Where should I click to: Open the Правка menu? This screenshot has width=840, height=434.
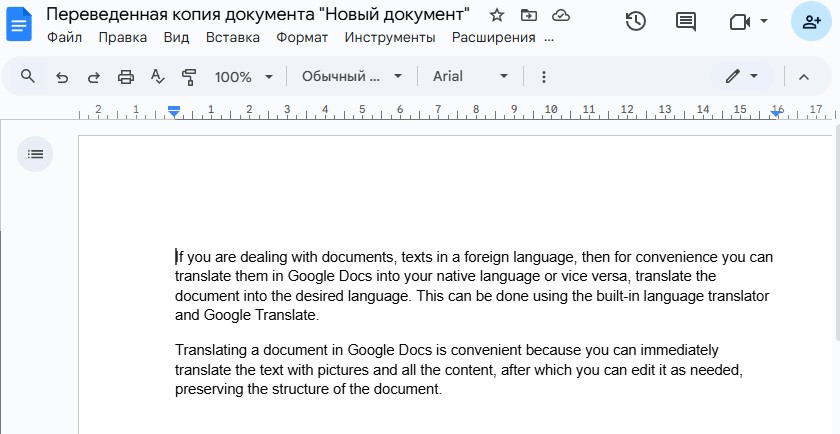(123, 38)
